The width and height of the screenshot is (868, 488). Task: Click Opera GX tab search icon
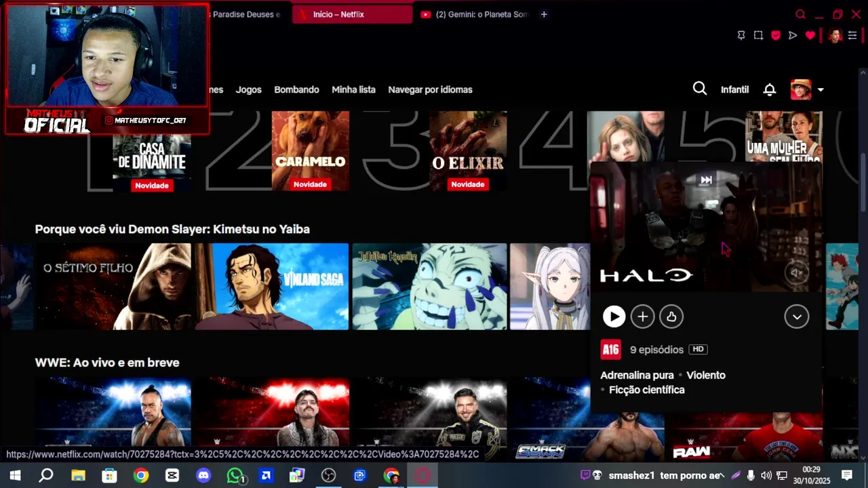pos(800,14)
